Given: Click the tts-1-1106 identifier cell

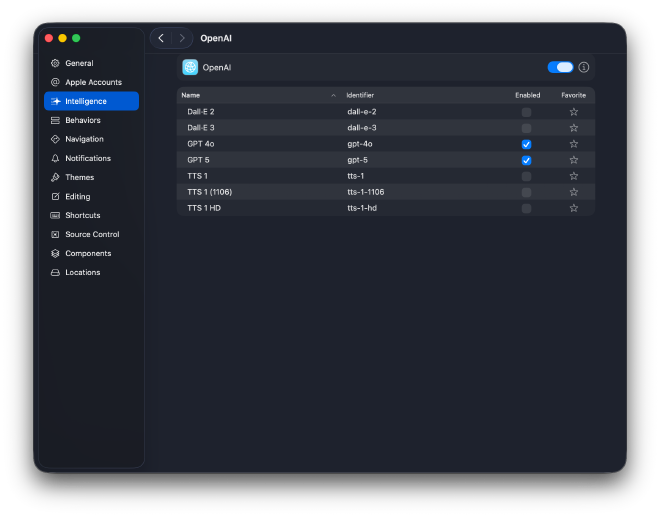Looking at the screenshot, I should (365, 192).
